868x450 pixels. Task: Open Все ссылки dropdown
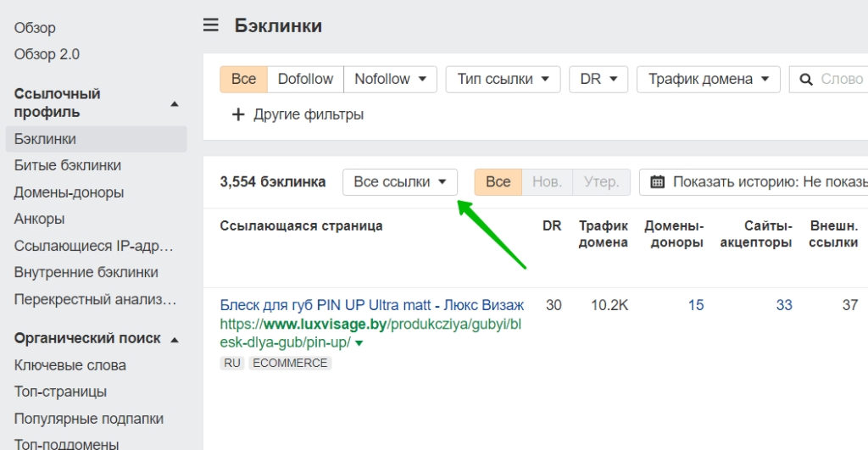(400, 182)
